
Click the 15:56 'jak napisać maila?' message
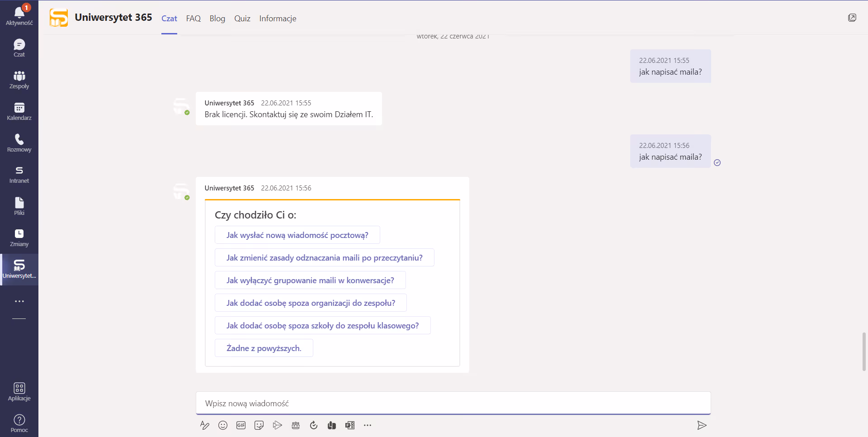tap(670, 151)
